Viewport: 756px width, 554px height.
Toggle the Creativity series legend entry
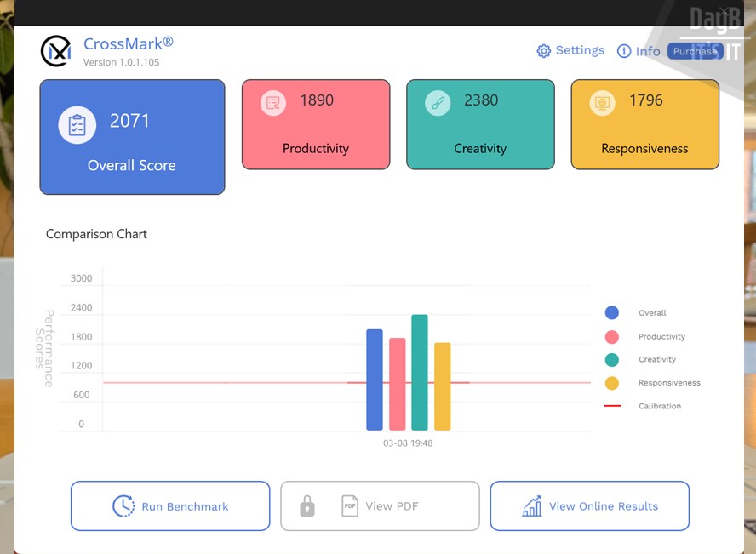click(656, 360)
